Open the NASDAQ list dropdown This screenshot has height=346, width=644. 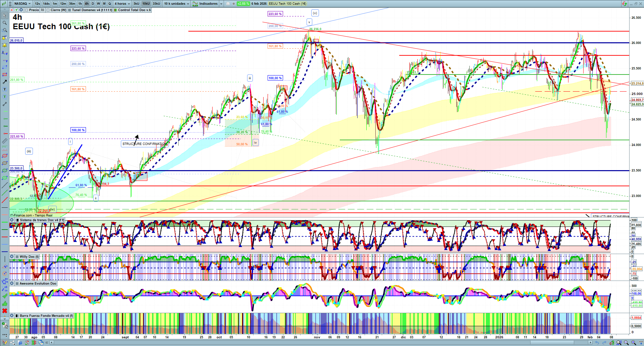[x=22, y=4]
